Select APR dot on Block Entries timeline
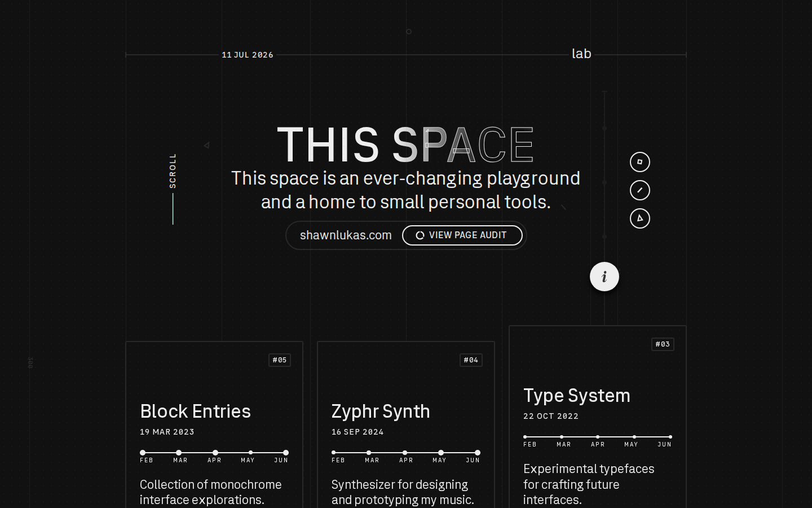The height and width of the screenshot is (508, 812). click(x=215, y=453)
